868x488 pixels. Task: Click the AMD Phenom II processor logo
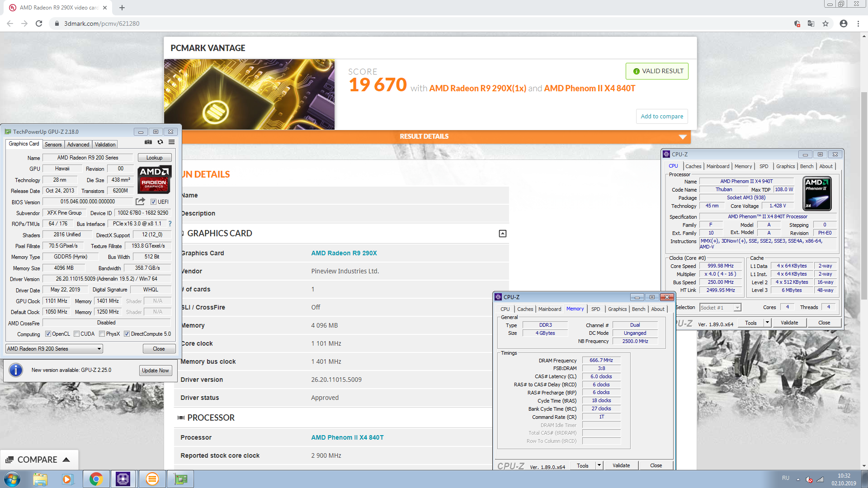coord(817,194)
